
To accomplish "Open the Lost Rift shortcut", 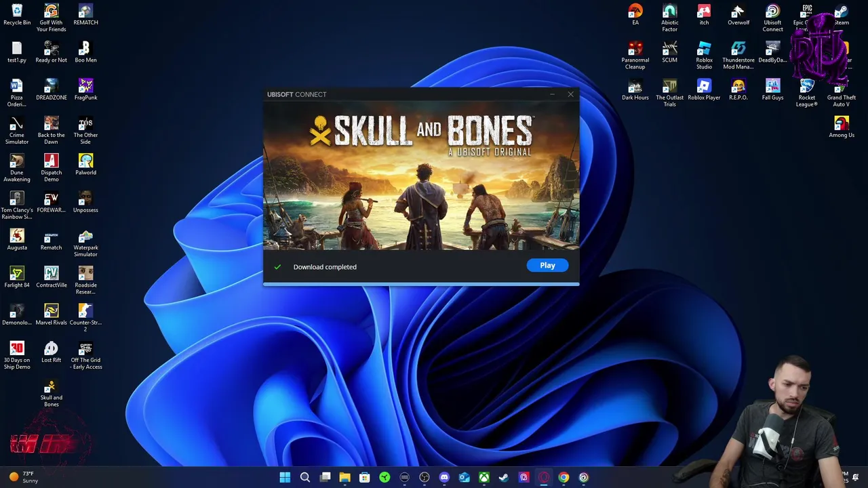I will click(x=52, y=352).
